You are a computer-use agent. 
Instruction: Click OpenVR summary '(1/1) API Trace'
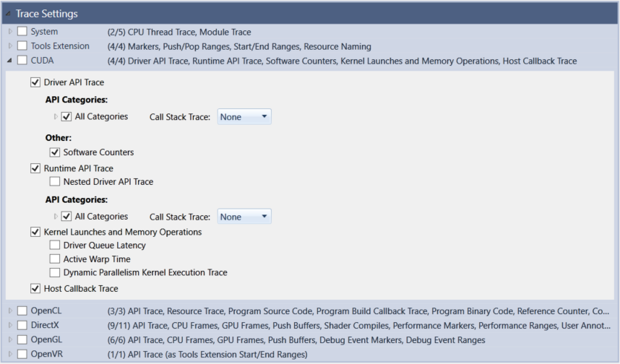(207, 355)
